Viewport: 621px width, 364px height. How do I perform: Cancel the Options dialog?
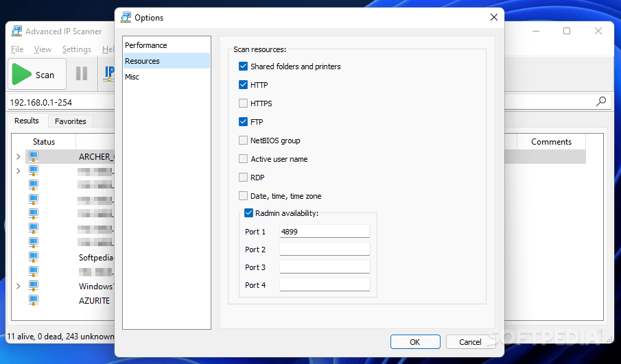pyautogui.click(x=470, y=342)
